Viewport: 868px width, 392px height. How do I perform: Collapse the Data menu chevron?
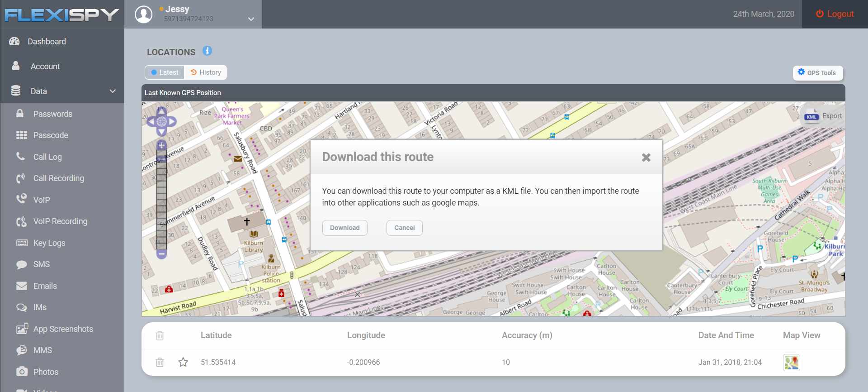pos(113,91)
